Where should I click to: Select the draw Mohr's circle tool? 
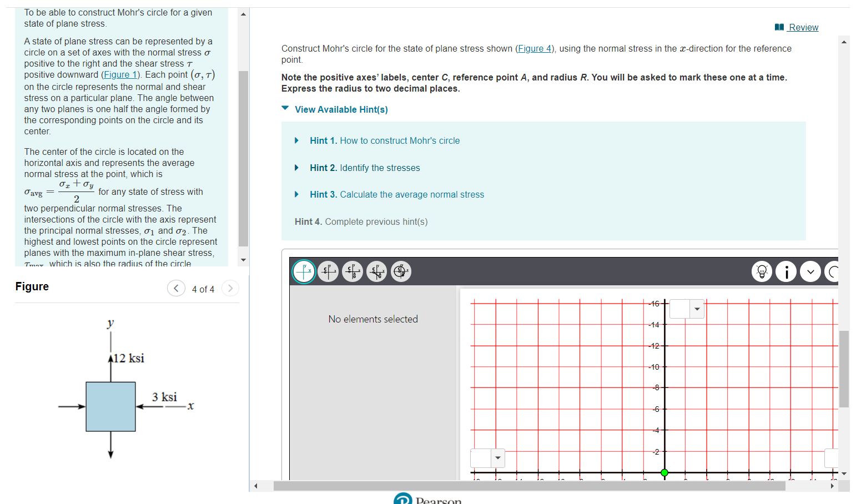pyautogui.click(x=401, y=271)
